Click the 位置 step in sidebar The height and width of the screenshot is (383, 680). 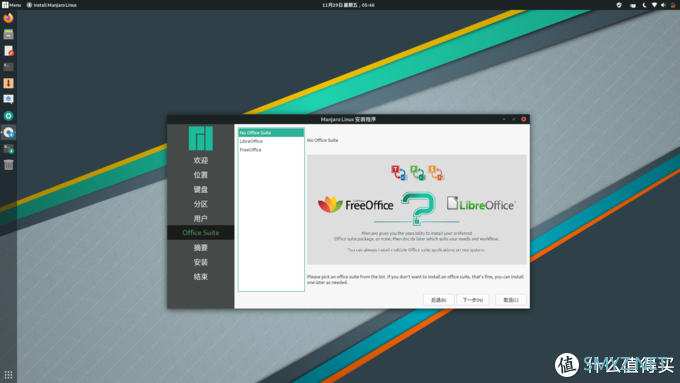(200, 175)
